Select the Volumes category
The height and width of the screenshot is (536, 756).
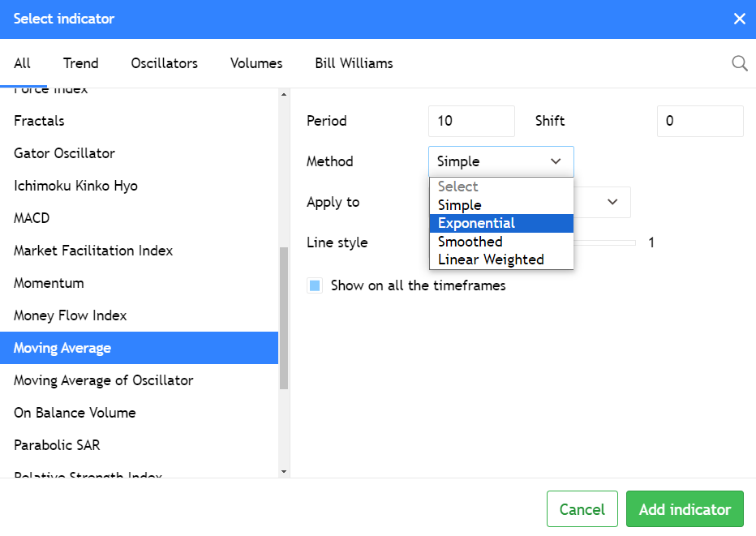click(x=256, y=62)
